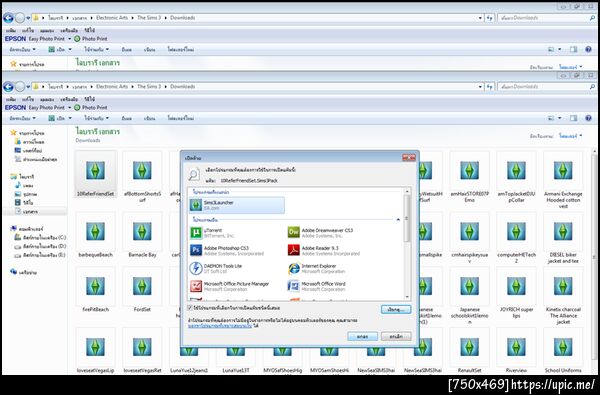Open the leftmost menu bar item (File) in the front window
This screenshot has width=600, height=395.
point(11,100)
